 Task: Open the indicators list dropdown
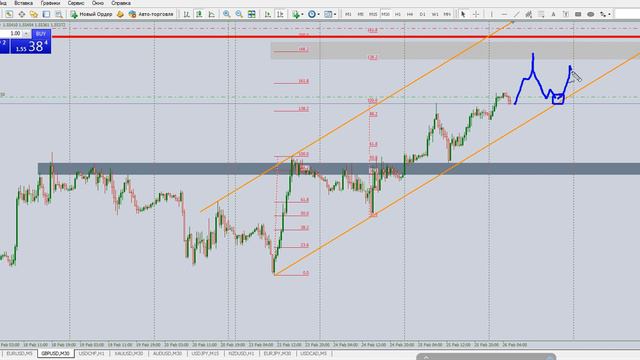pos(298,14)
